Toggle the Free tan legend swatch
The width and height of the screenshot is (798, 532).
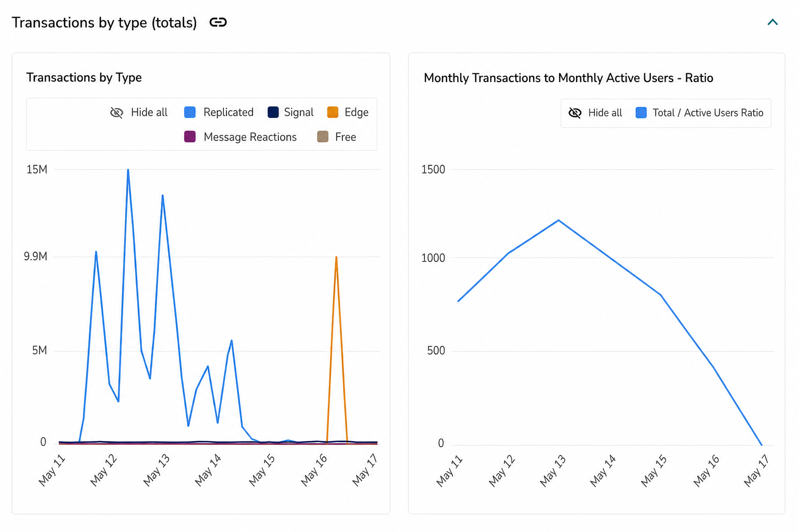pyautogui.click(x=323, y=137)
